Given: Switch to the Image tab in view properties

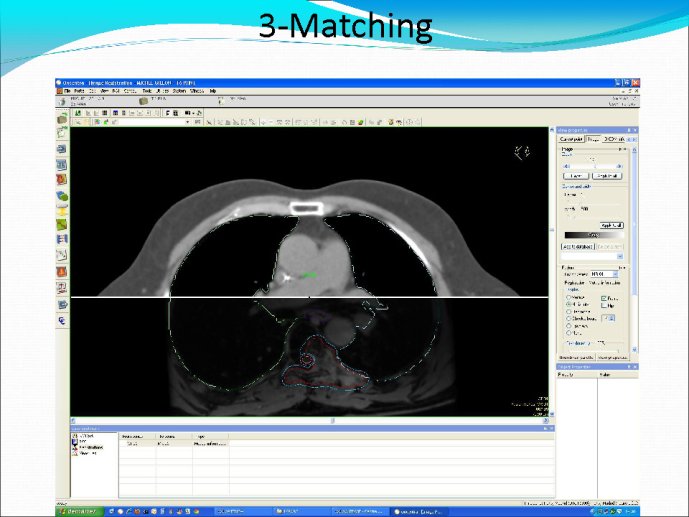Looking at the screenshot, I should point(593,139).
